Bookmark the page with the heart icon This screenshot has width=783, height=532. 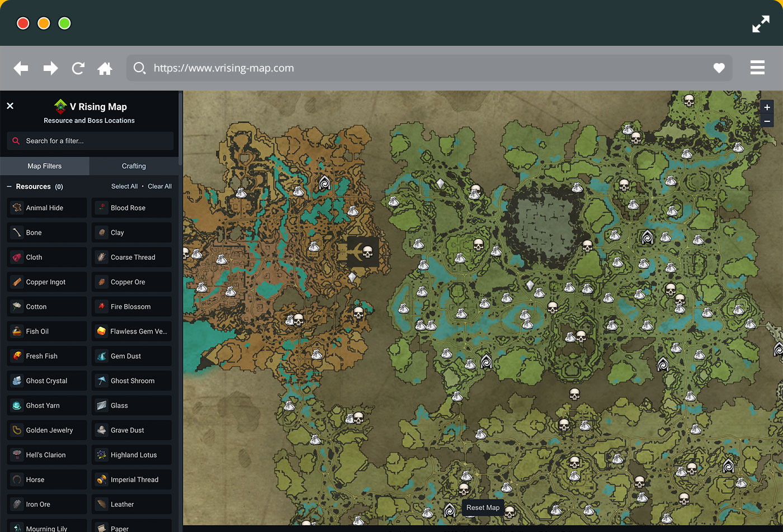[x=719, y=68]
